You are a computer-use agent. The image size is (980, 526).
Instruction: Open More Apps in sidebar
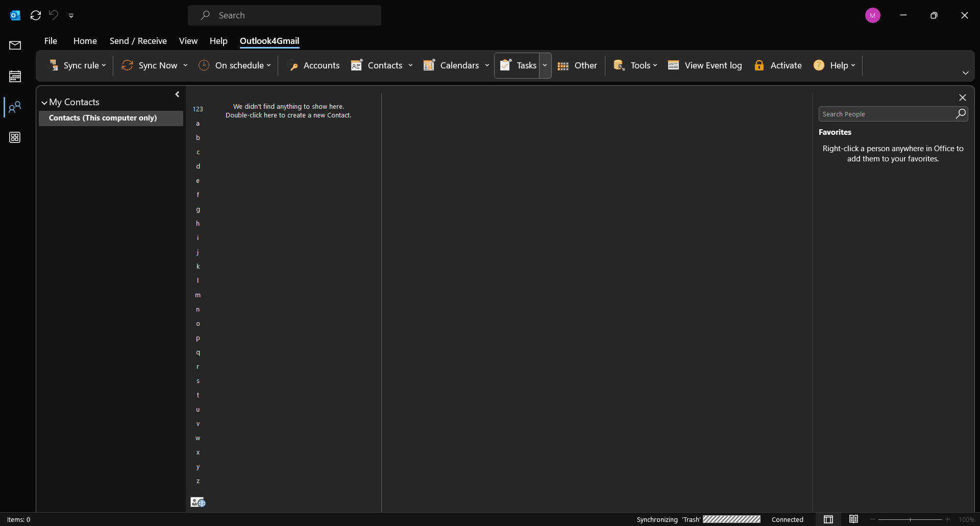pyautogui.click(x=15, y=137)
